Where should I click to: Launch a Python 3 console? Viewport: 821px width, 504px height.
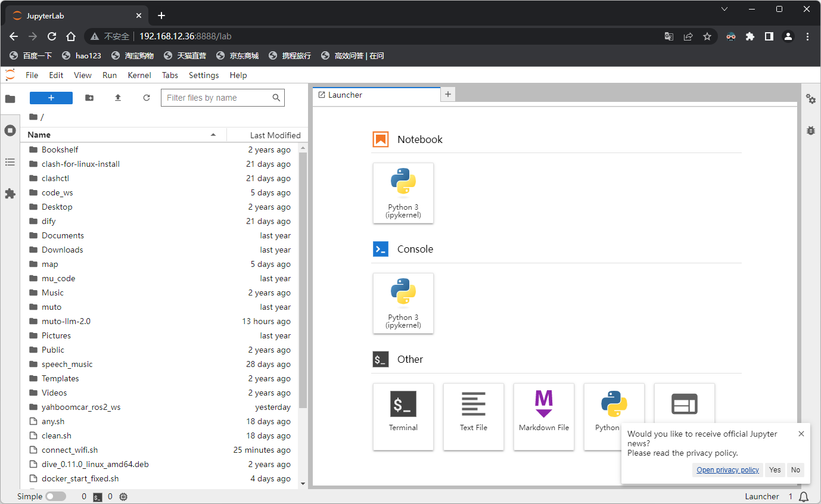(403, 303)
